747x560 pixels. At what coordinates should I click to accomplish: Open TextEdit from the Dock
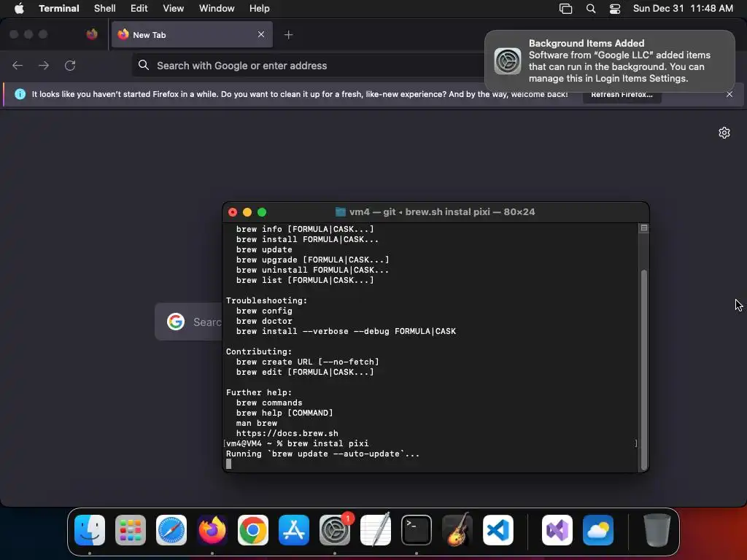pos(376,529)
